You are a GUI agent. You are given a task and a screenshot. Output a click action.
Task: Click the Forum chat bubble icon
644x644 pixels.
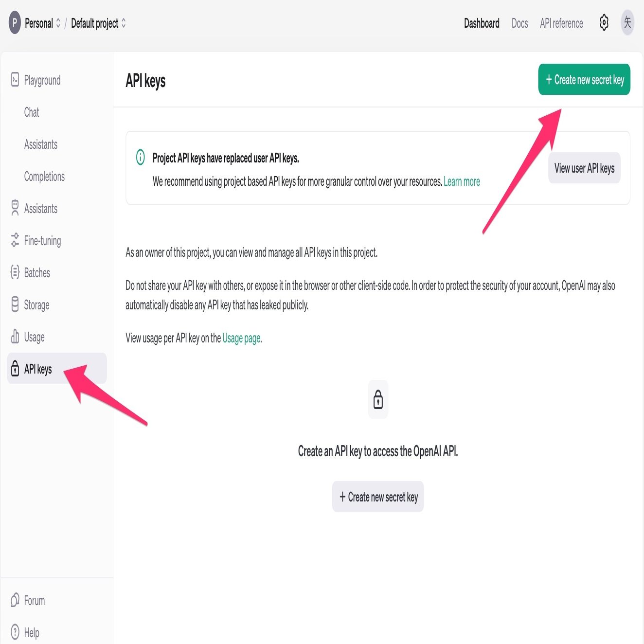[15, 600]
